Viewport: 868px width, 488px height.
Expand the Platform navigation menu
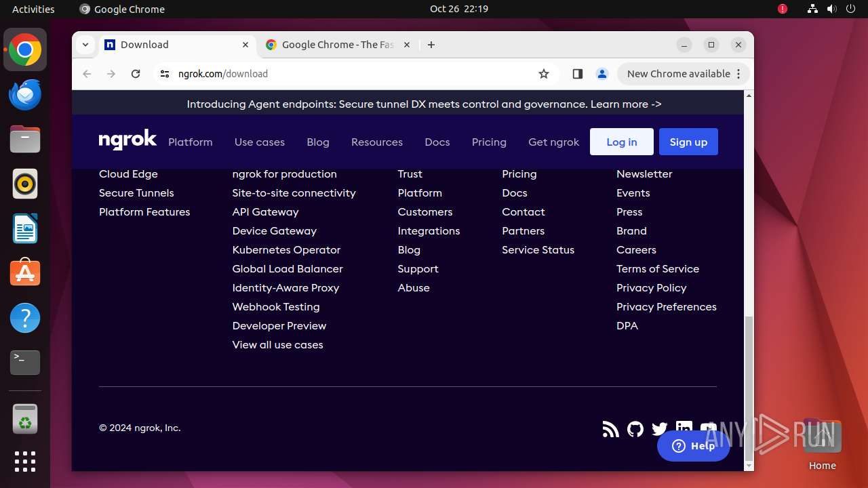pyautogui.click(x=191, y=142)
